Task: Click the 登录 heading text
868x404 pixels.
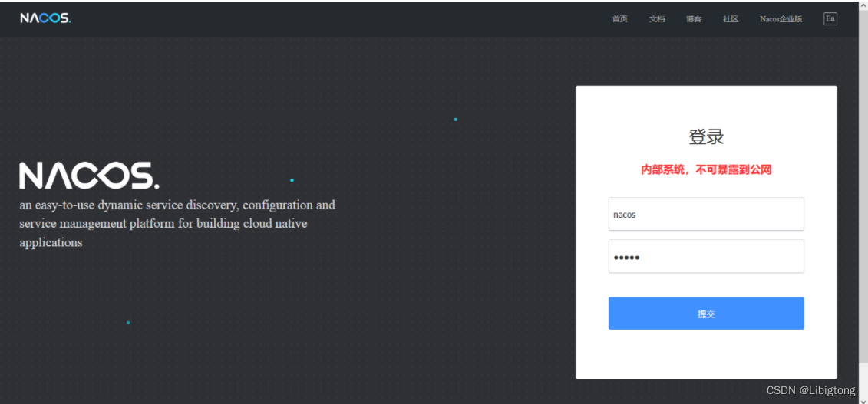Action: click(706, 136)
